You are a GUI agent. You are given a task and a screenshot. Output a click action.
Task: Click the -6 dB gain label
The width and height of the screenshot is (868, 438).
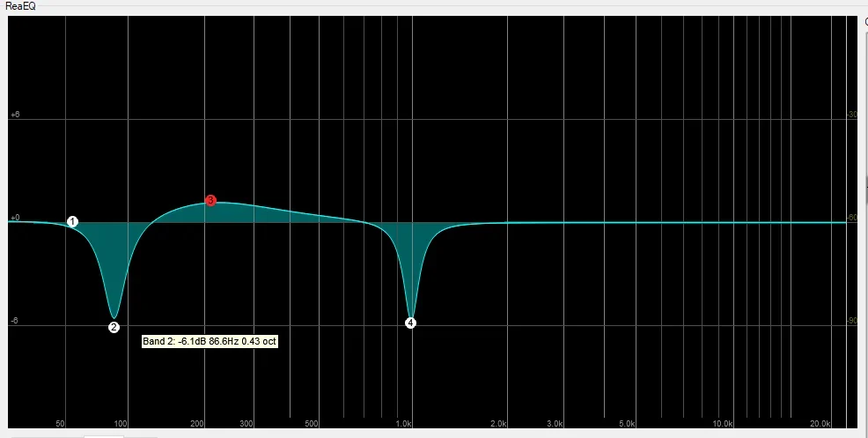click(14, 321)
